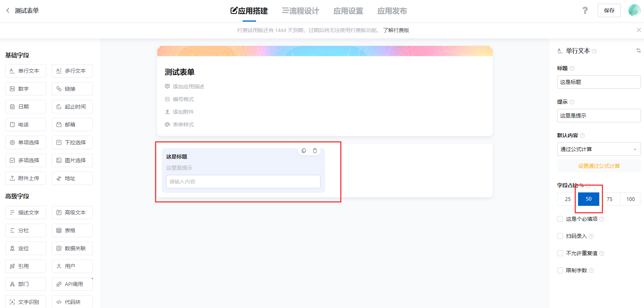The width and height of the screenshot is (644, 308).
Task: Toggle the 扫码录入 checkbox
Action: [x=560, y=236]
